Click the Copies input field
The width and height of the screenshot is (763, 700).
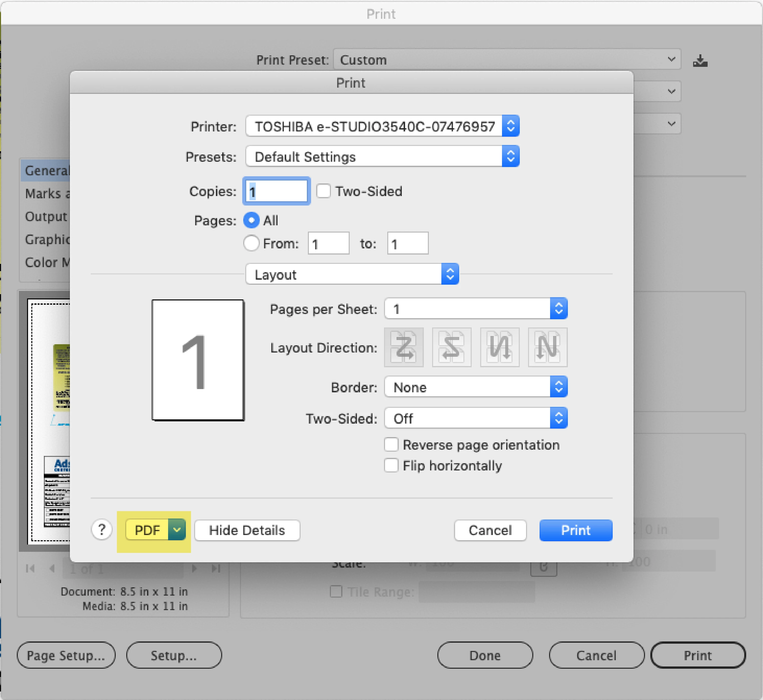coord(277,191)
